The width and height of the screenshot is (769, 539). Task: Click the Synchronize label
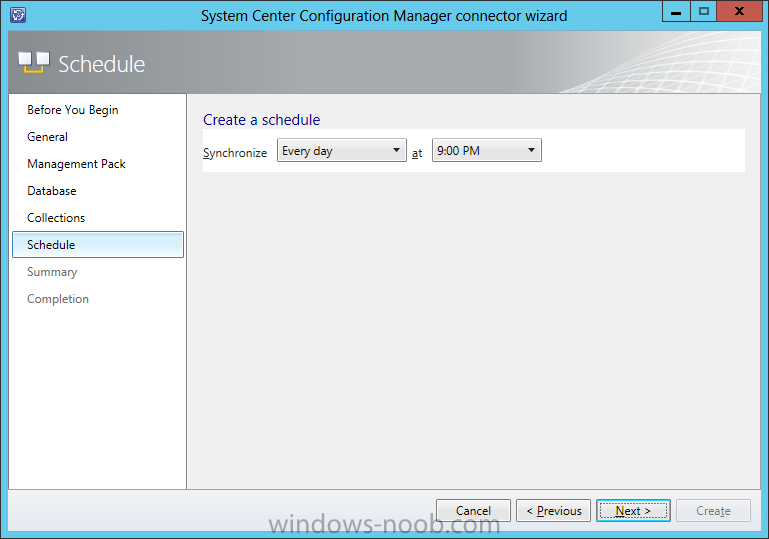pos(235,153)
